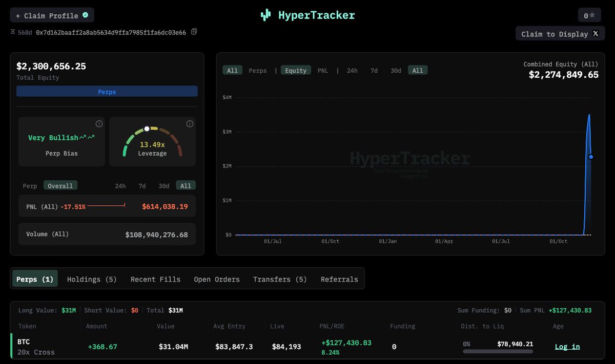Click the hourglass icon beside 568d

[12, 31]
